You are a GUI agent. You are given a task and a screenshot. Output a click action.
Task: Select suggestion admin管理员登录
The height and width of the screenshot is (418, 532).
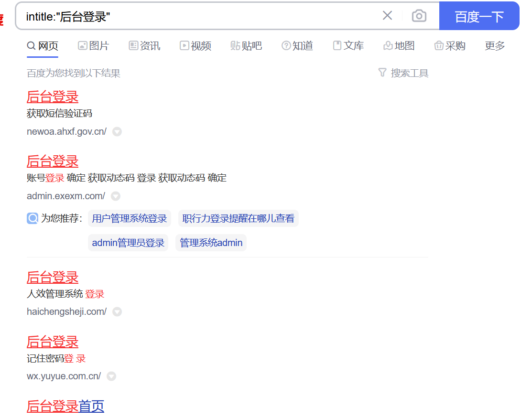[x=128, y=243]
